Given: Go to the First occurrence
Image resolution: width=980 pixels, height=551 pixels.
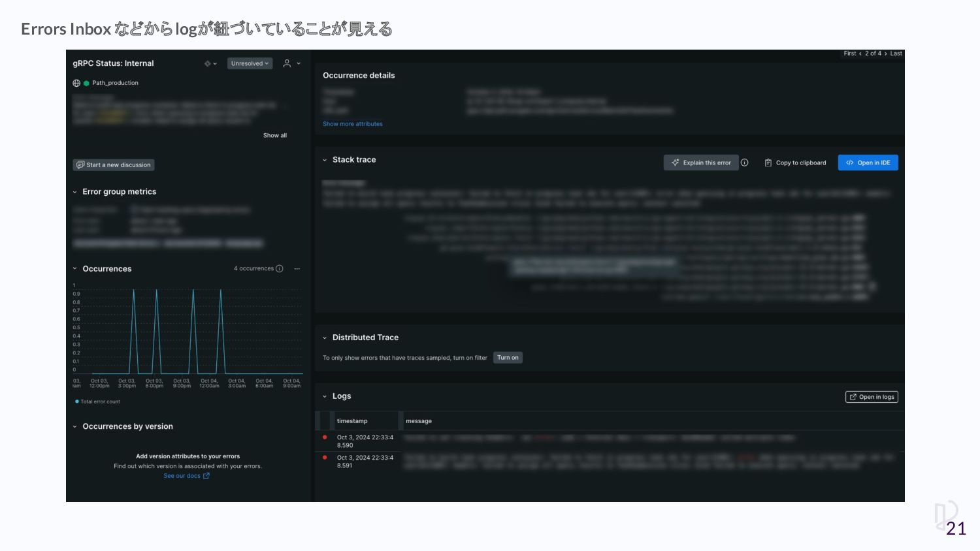Looking at the screenshot, I should (849, 54).
